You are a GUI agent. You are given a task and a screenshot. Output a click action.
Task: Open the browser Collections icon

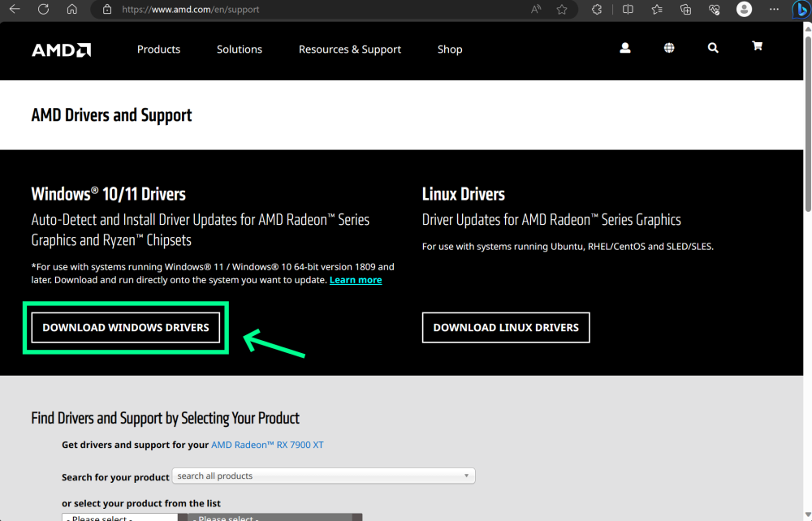pos(685,10)
